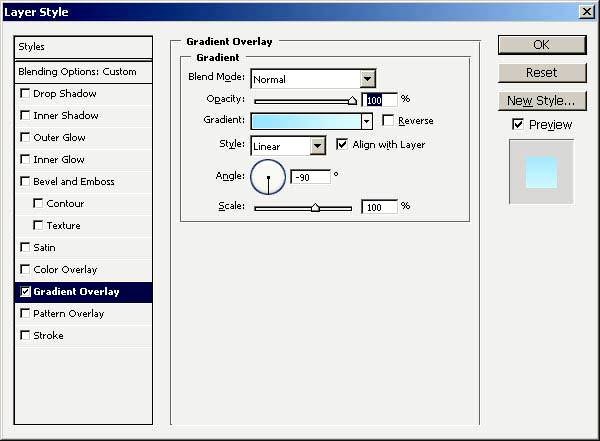Expand the gradient picker arrow
Screen dimensions: 600x441
(x=367, y=121)
